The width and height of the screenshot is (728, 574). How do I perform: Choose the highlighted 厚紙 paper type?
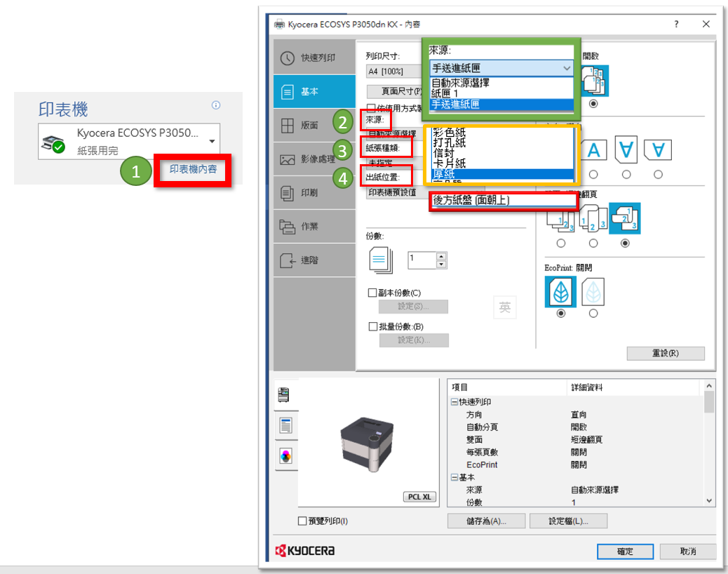[x=503, y=174]
